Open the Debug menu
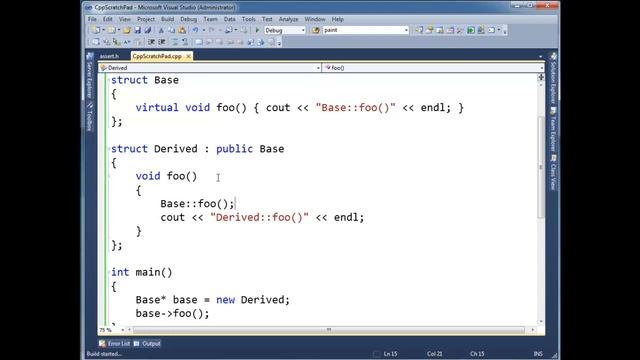This screenshot has width=640, height=360. coord(188,19)
